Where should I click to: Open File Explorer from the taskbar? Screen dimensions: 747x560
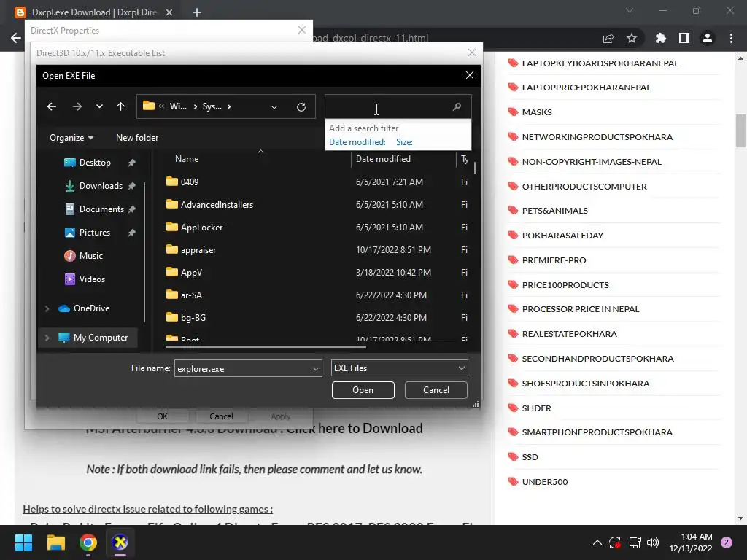tap(55, 542)
